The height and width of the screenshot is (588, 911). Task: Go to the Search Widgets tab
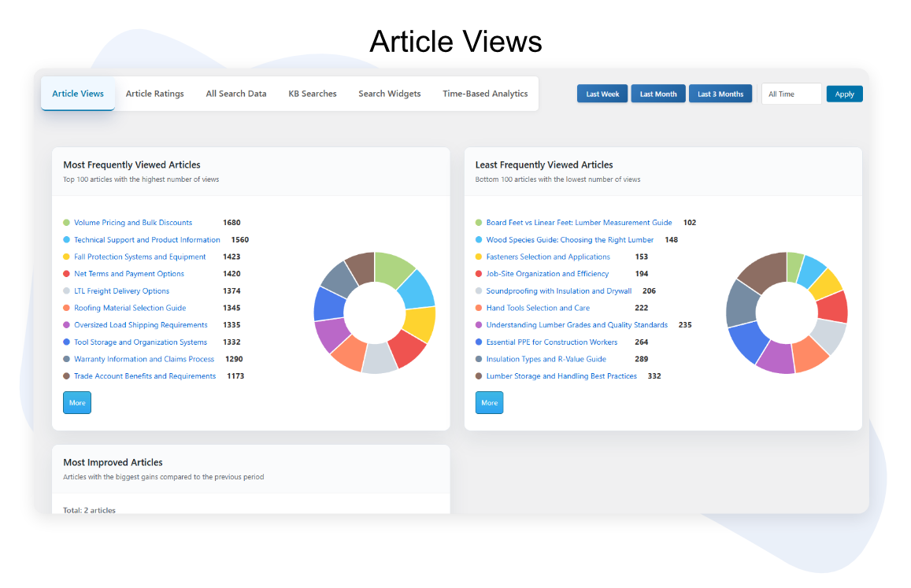pyautogui.click(x=390, y=94)
